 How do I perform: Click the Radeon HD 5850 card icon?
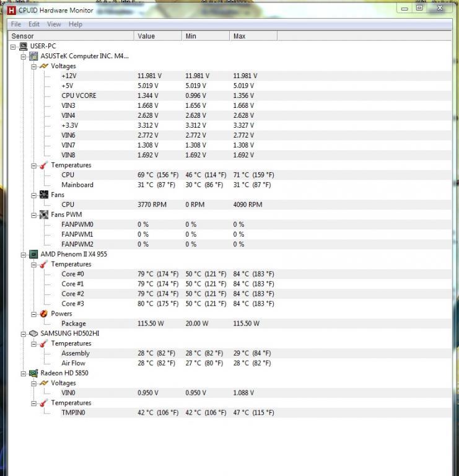33,373
